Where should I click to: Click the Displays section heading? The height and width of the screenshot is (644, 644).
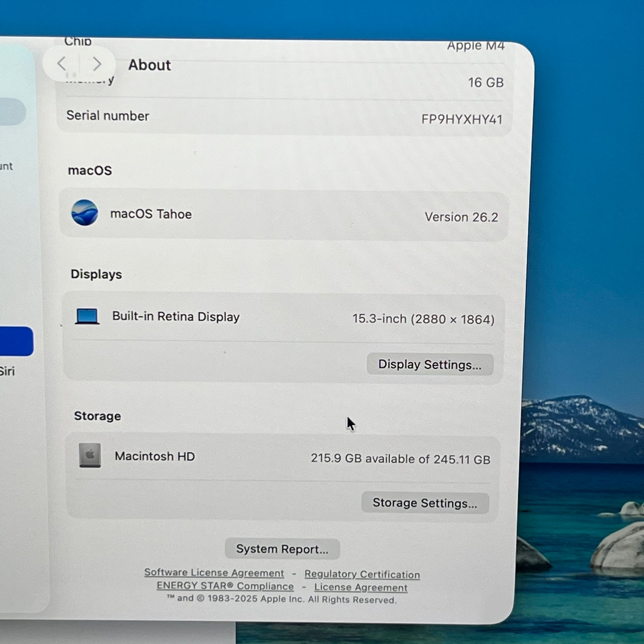(96, 274)
